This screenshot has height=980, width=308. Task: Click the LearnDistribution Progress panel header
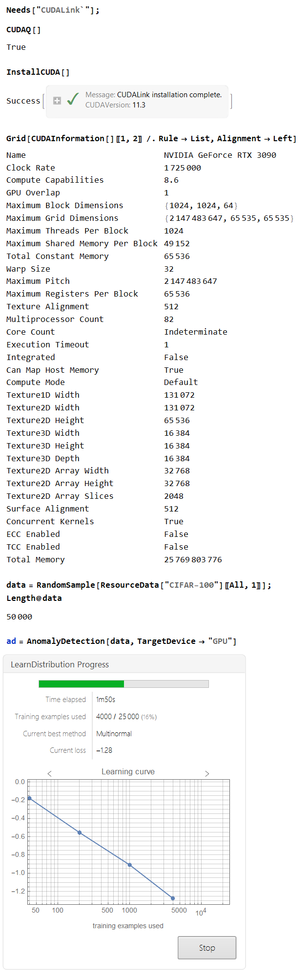point(124,664)
